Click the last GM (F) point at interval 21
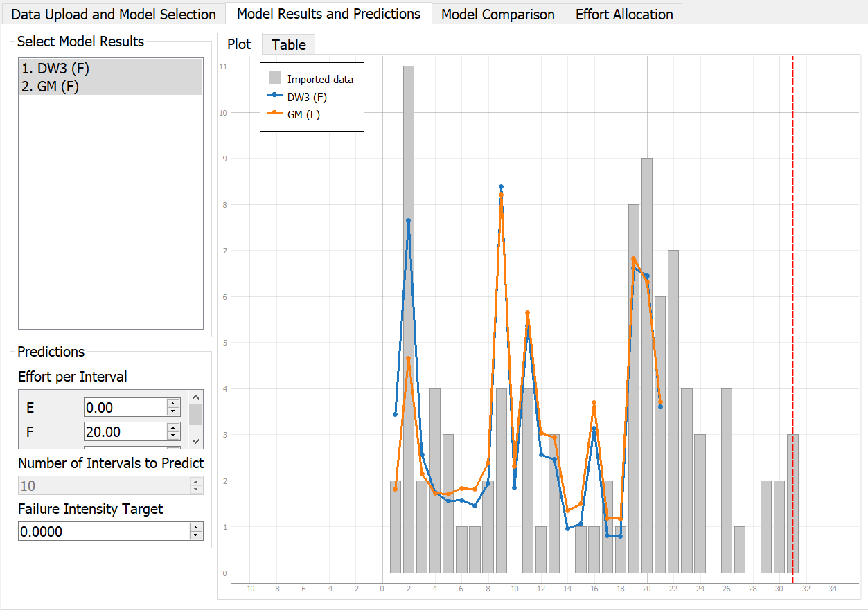Screen dimensions: 868x610 tap(660, 402)
